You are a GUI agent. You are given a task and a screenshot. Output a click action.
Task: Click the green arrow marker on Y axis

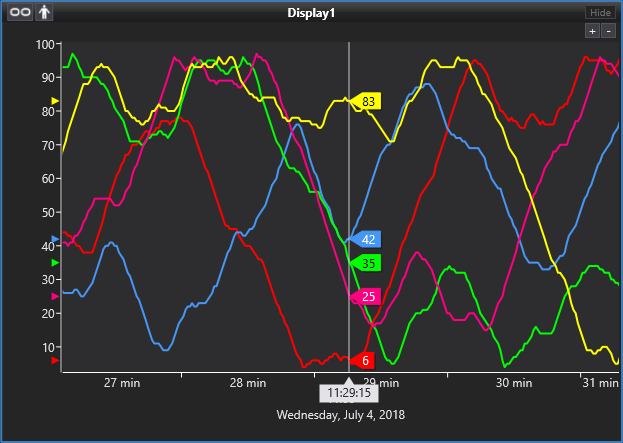[56, 262]
